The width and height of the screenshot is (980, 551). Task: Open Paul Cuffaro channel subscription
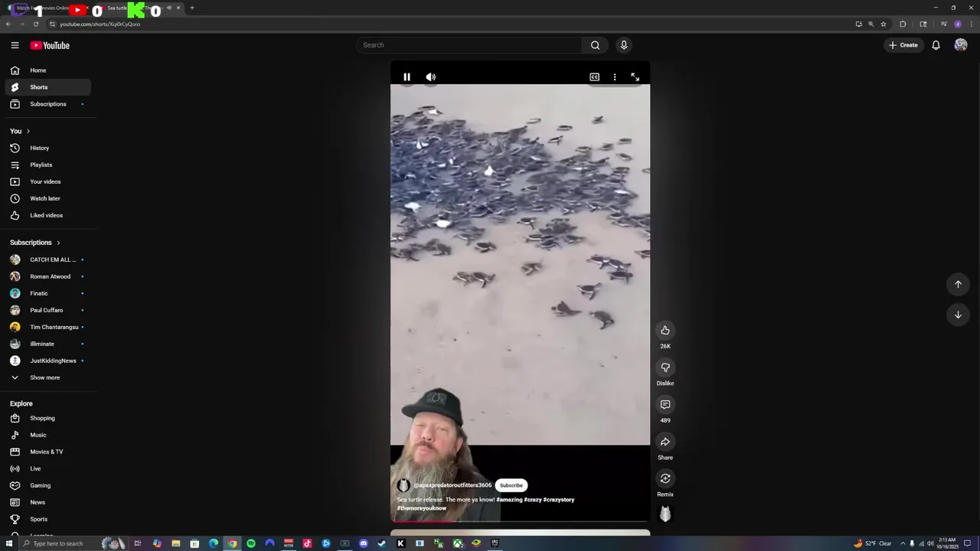click(x=48, y=310)
